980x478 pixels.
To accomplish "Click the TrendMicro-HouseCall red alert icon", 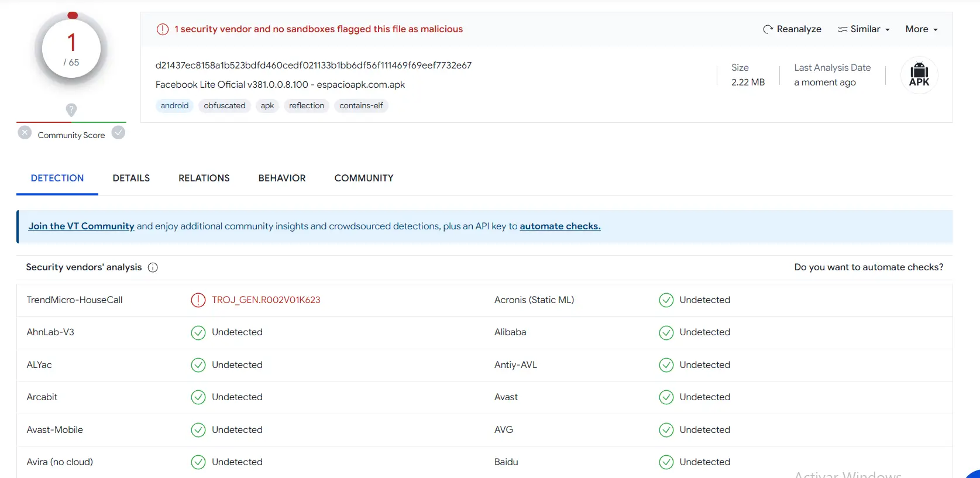I will click(x=198, y=300).
